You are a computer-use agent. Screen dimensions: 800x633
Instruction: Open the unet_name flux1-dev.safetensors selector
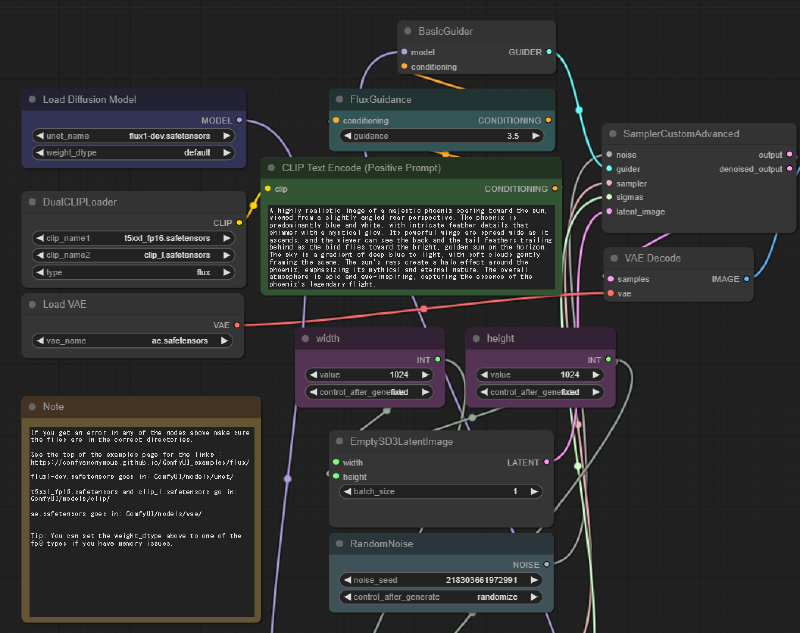pos(133,136)
